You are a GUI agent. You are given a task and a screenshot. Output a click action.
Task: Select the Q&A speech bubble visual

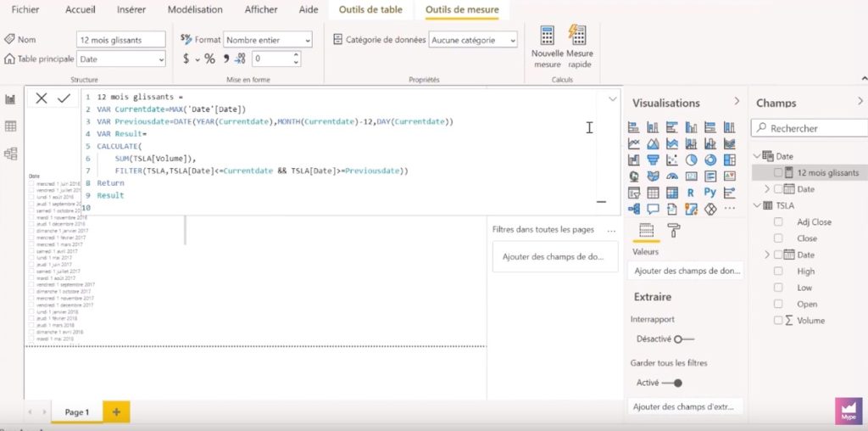654,209
